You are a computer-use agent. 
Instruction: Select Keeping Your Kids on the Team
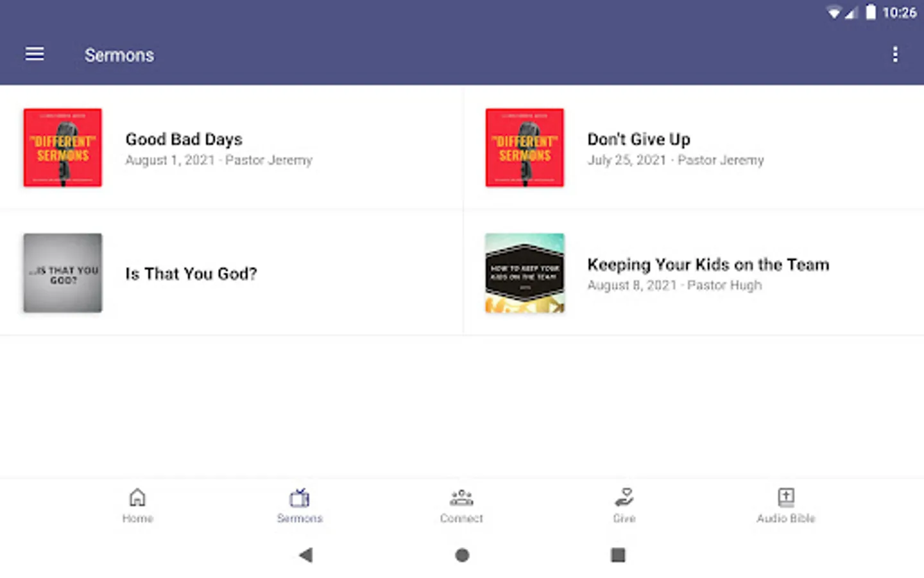pos(708,265)
